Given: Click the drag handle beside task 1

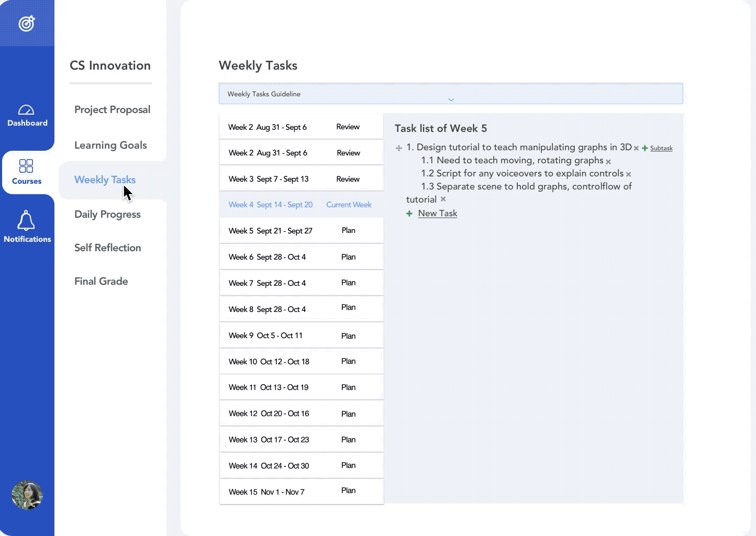Looking at the screenshot, I should click(x=399, y=148).
